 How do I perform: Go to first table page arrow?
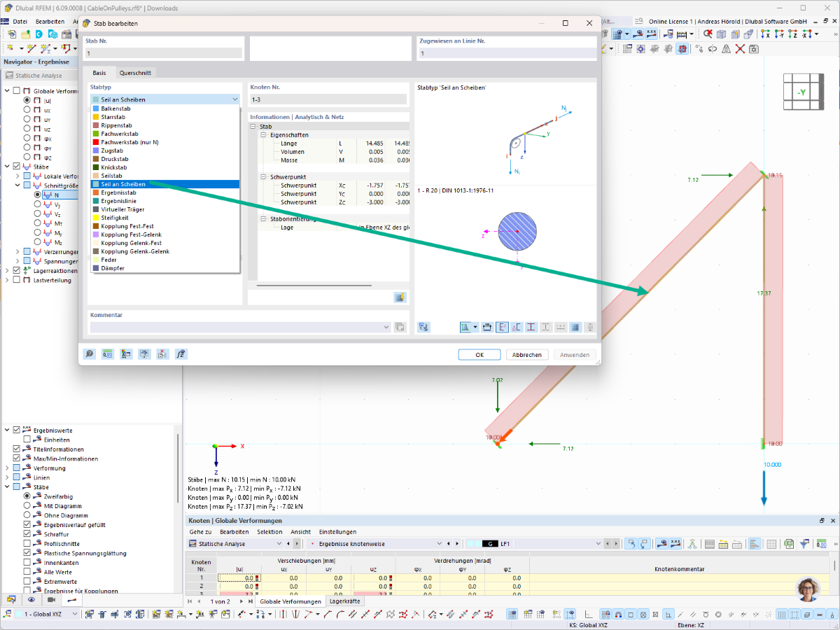(189, 601)
